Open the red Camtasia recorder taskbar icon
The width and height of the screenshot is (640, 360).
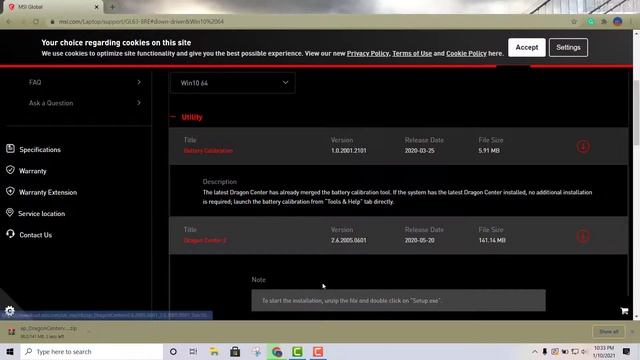tap(318, 351)
